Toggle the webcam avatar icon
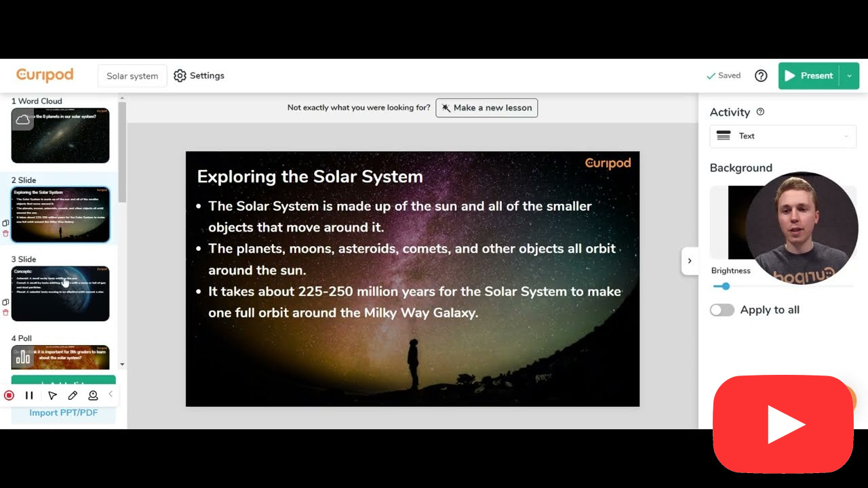 pos(93,395)
